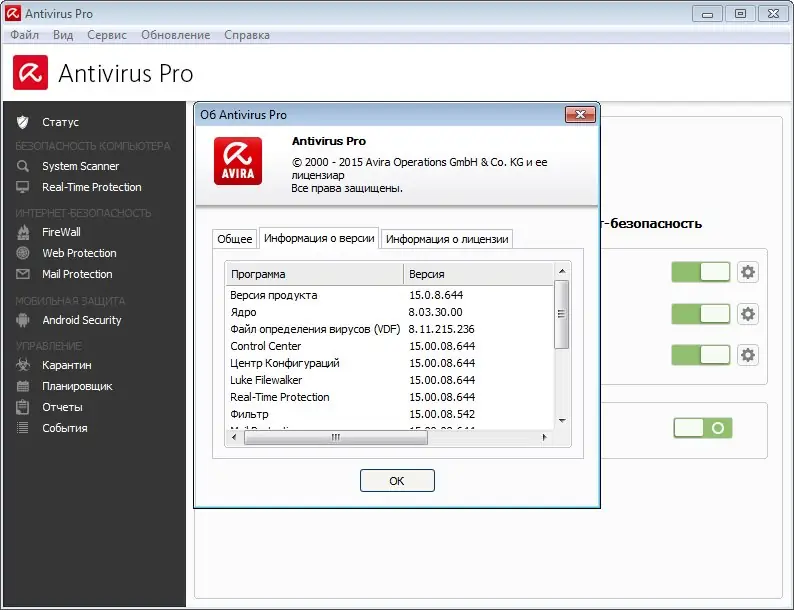Click the System Scanner magnifier icon
The width and height of the screenshot is (794, 610).
coord(23,166)
